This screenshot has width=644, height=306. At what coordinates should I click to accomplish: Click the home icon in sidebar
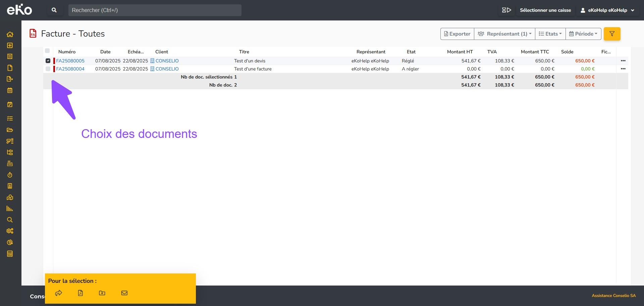(x=10, y=34)
